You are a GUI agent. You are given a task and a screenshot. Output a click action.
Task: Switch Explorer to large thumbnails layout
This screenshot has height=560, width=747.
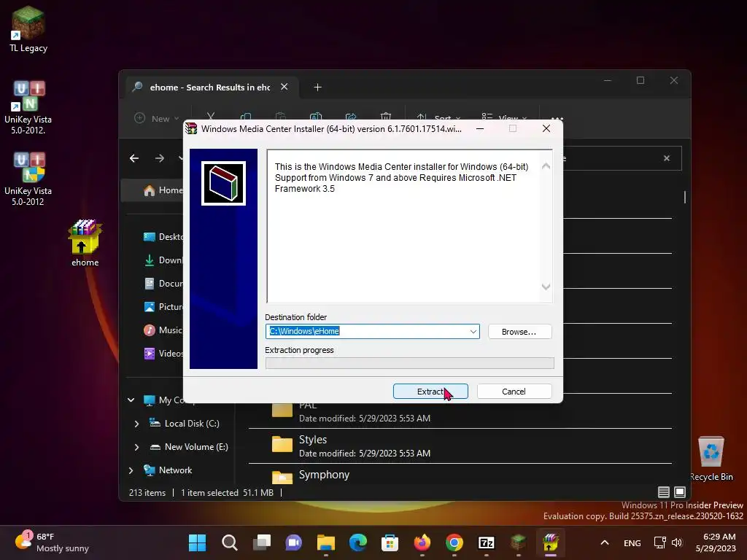680,492
